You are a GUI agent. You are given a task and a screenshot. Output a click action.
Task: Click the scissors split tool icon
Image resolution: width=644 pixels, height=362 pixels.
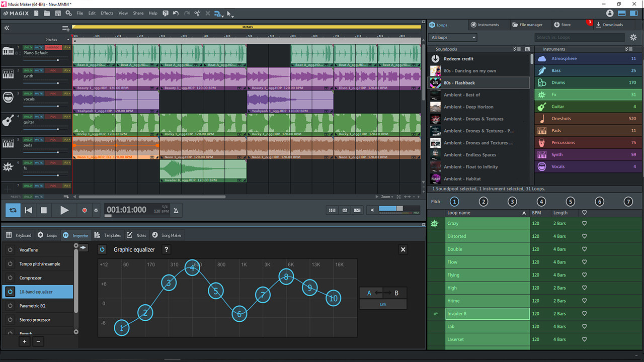[x=197, y=13]
